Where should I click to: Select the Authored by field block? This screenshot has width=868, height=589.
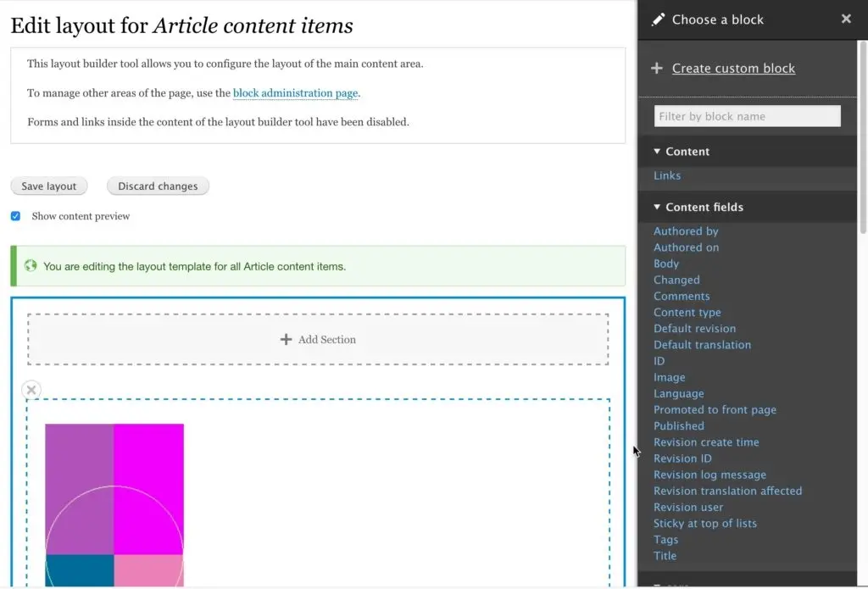click(686, 231)
